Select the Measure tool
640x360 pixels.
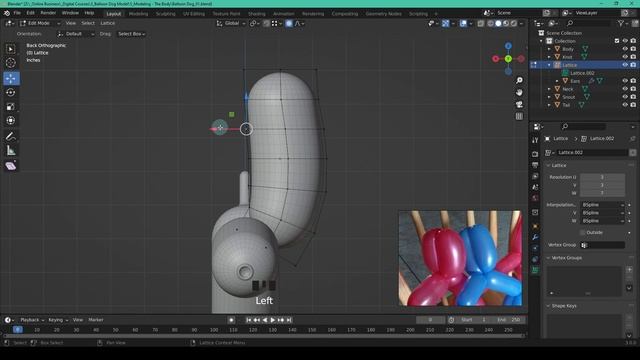pyautogui.click(x=11, y=151)
